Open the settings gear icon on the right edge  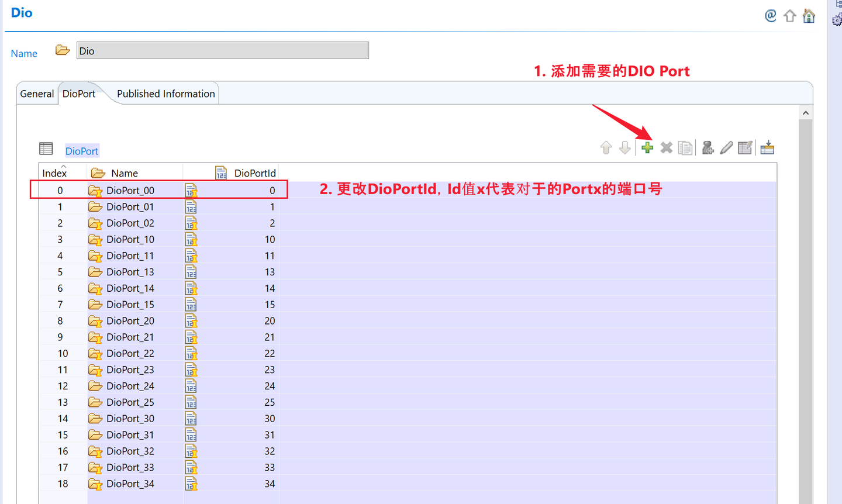coord(837,19)
